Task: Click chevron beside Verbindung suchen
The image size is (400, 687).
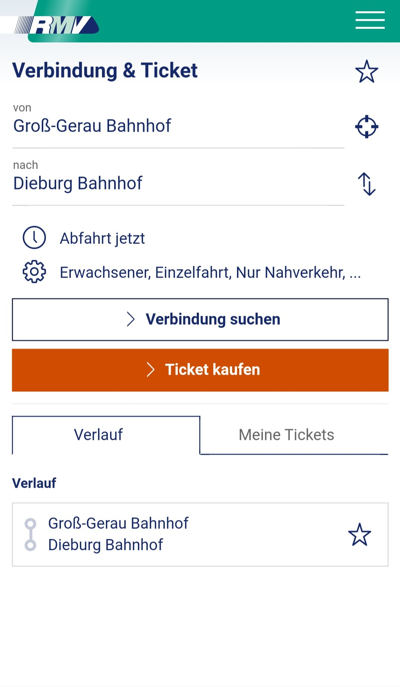Action: (130, 319)
